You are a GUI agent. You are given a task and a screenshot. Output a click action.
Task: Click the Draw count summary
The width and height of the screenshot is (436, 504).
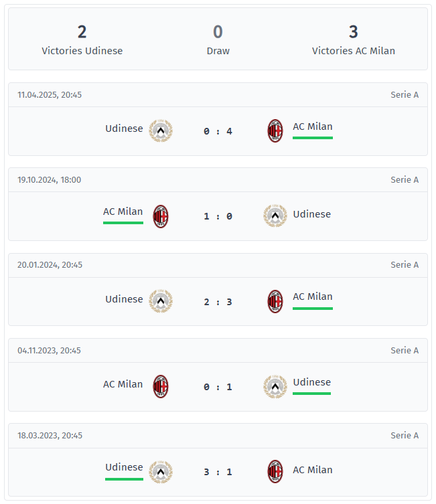(218, 40)
